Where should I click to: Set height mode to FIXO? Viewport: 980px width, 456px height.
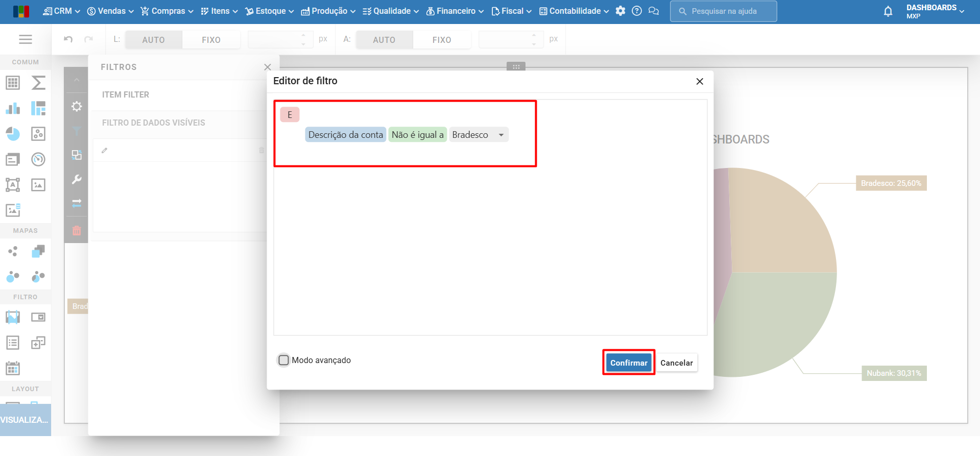coord(442,40)
